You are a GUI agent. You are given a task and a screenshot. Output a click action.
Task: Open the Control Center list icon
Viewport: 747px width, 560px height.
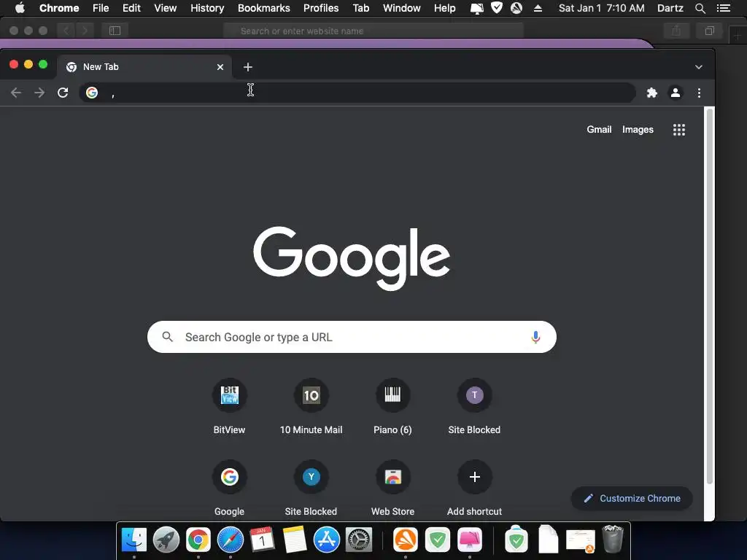pos(724,8)
